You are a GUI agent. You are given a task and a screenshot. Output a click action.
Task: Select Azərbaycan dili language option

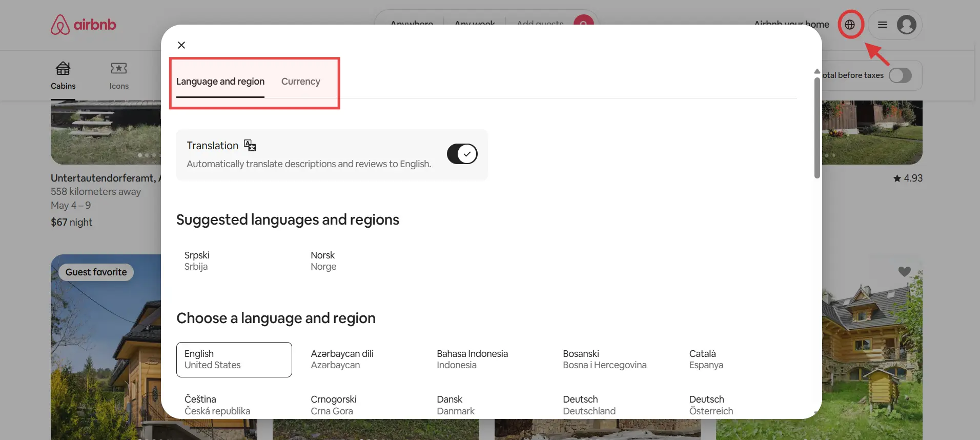(360, 359)
